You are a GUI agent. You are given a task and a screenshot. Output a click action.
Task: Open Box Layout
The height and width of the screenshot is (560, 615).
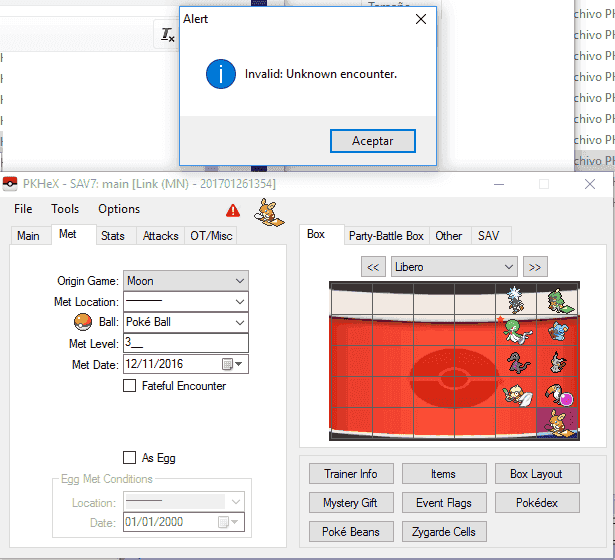(x=537, y=474)
